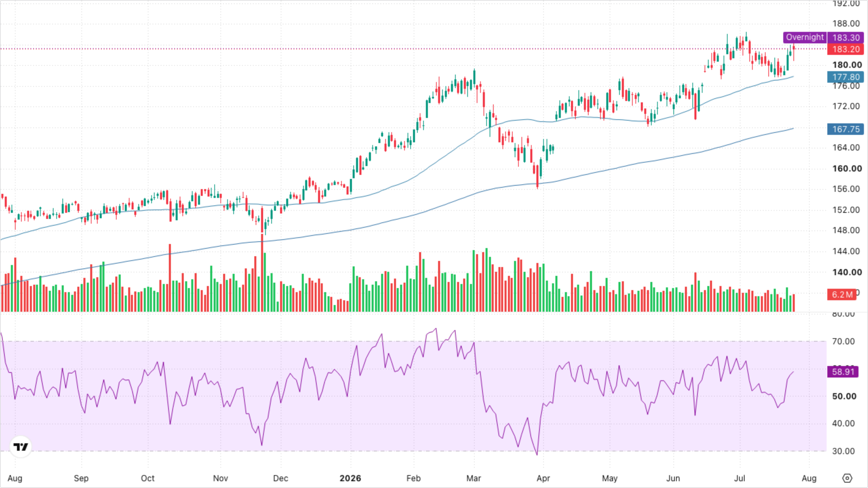
Task: Click the 140.00 price scale value
Action: coord(847,272)
